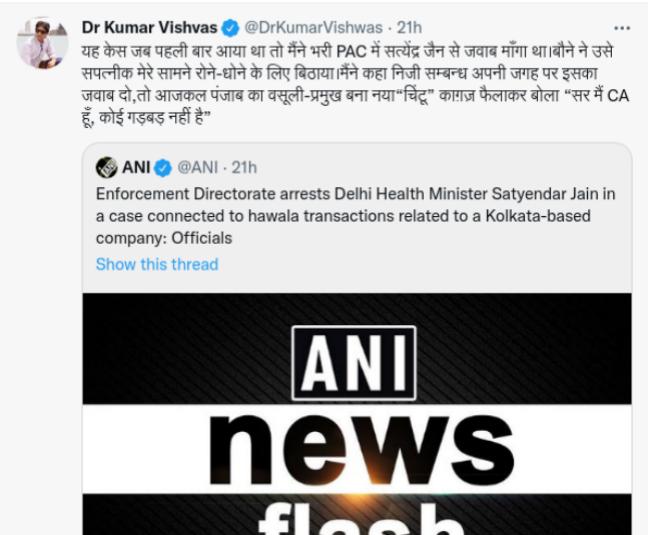This screenshot has width=648, height=535.
Task: Click the main tweet's 21h timestamp
Action: click(409, 28)
